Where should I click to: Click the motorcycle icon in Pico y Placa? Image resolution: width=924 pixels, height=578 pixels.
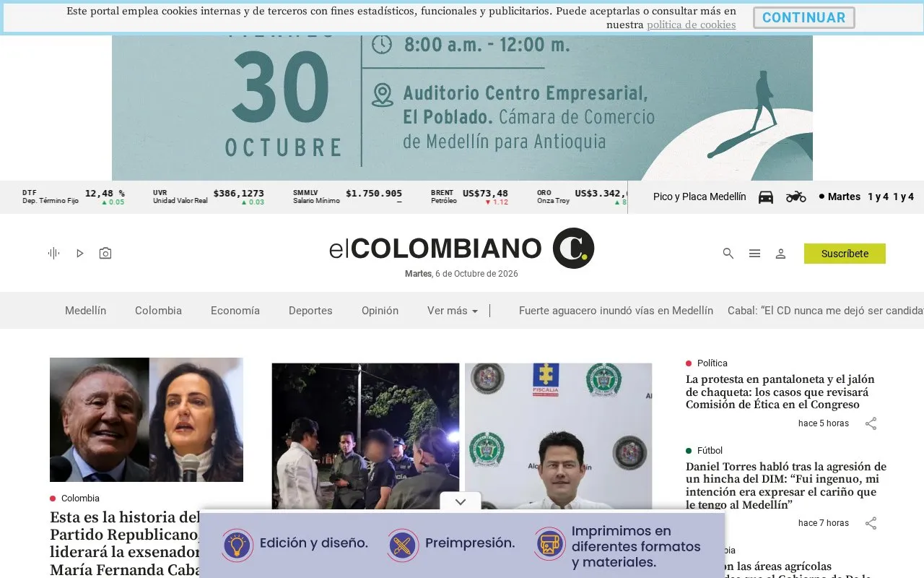click(796, 197)
